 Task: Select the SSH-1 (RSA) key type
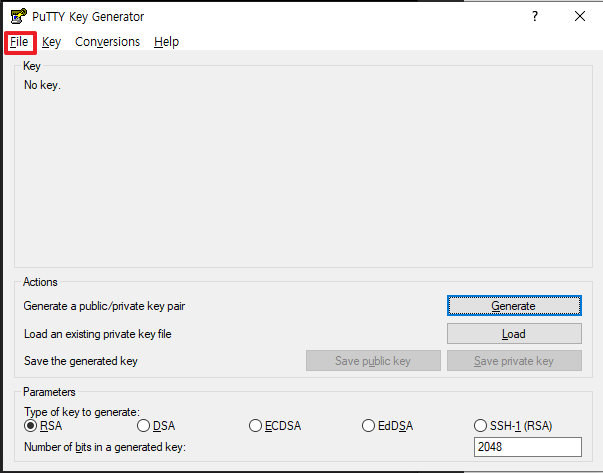pos(513,426)
